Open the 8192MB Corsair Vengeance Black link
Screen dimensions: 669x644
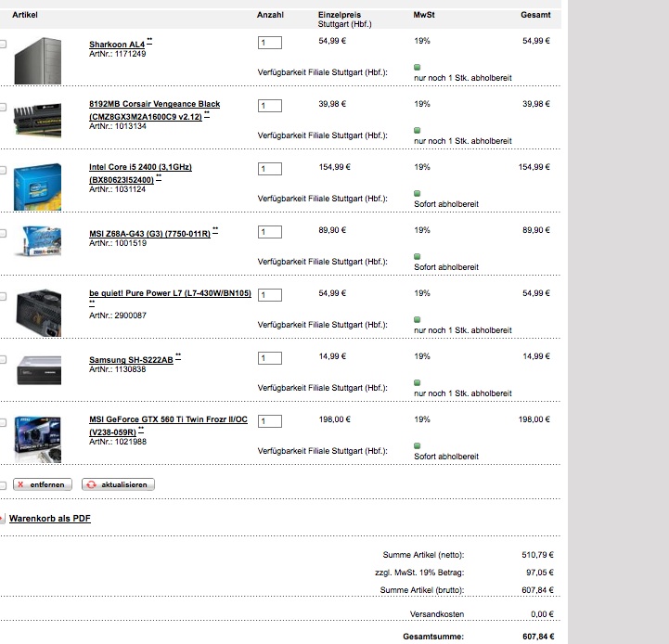(154, 110)
